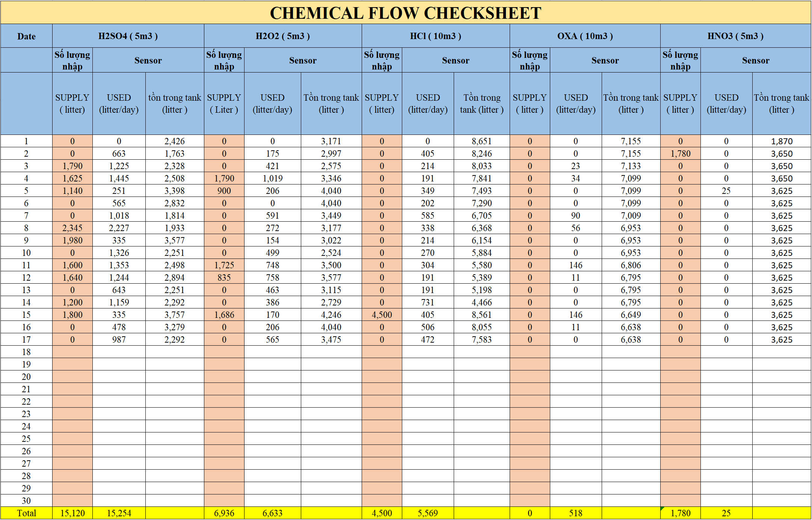Screen dimensions: 812x520
Task: Select OXA used value 90
Action: (x=576, y=216)
